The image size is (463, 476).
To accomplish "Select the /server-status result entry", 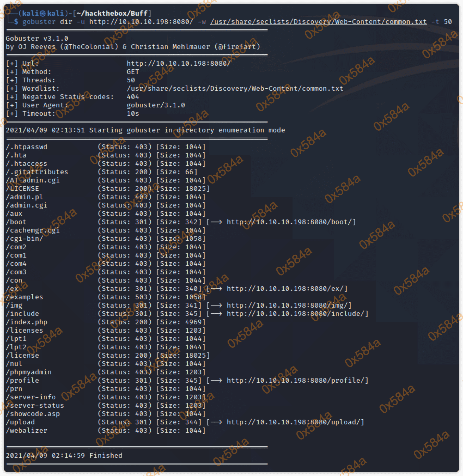I will coord(35,405).
